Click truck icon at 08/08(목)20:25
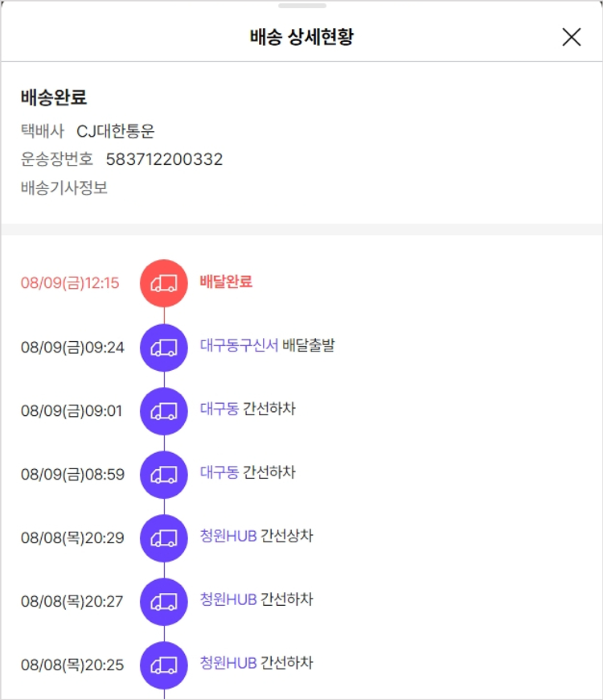Screen dimensions: 603x700 point(164,665)
